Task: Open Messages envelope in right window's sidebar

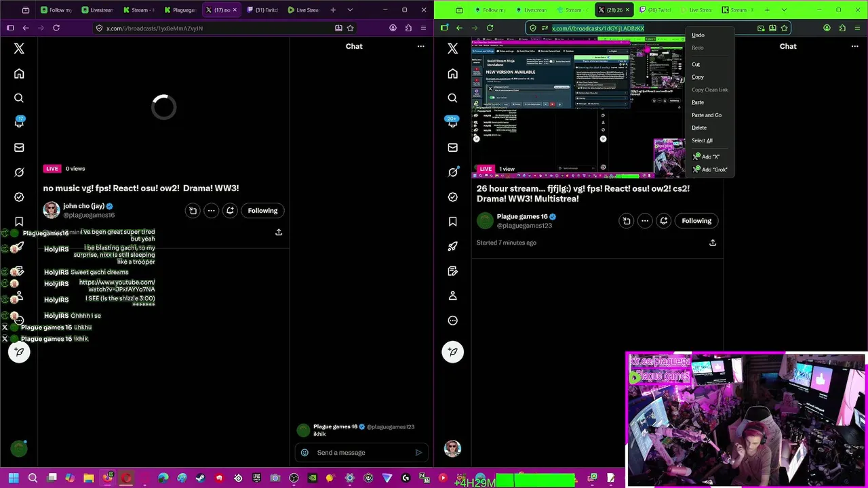Action: (453, 148)
